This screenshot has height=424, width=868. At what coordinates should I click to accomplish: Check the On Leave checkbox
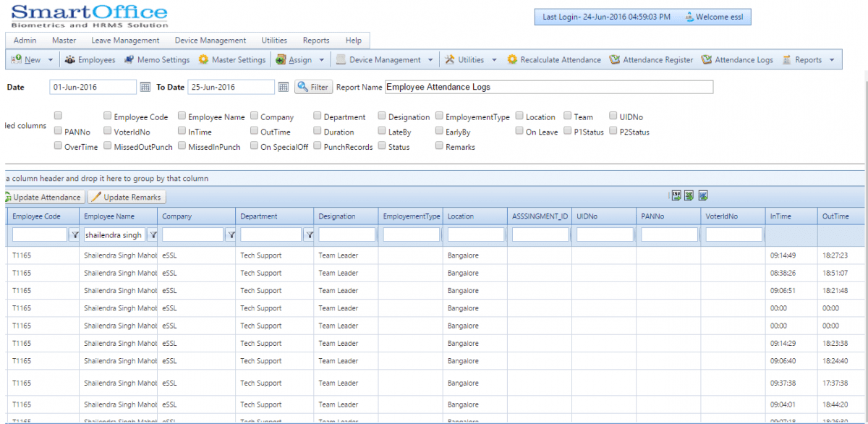519,131
